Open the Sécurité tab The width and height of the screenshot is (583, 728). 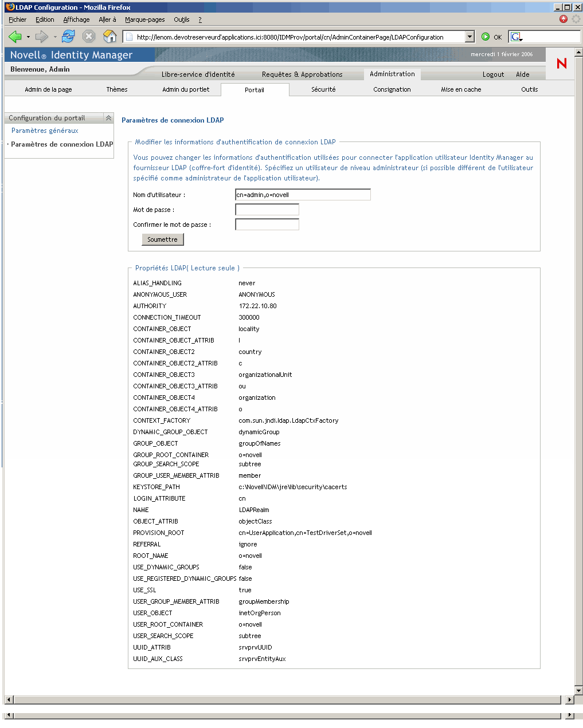point(323,89)
